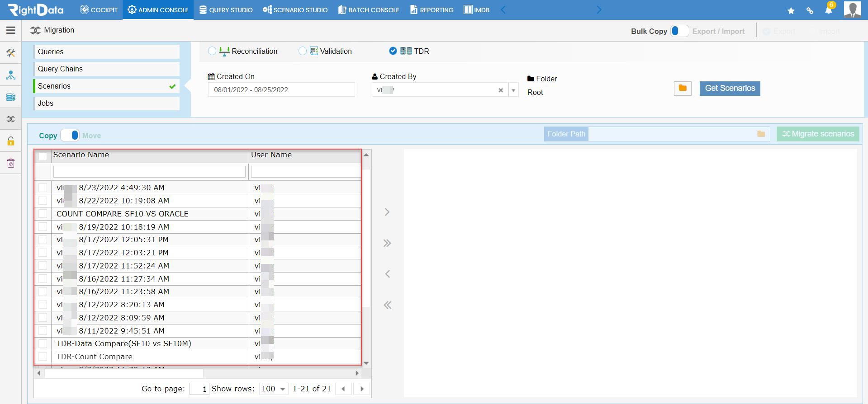Select Queries in the migration list
868x404 pixels.
pyautogui.click(x=107, y=52)
